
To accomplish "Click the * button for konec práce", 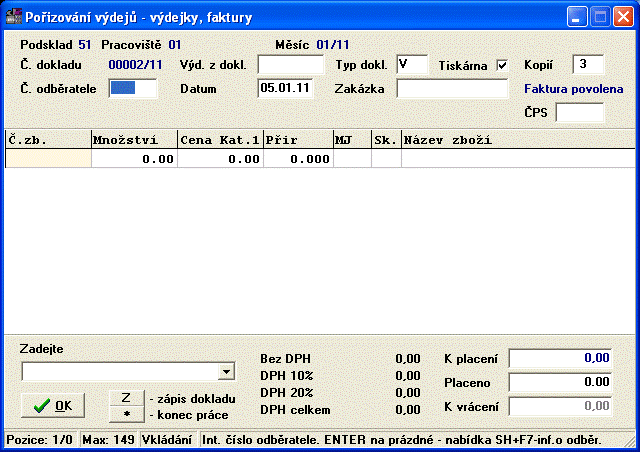I will click(x=127, y=414).
